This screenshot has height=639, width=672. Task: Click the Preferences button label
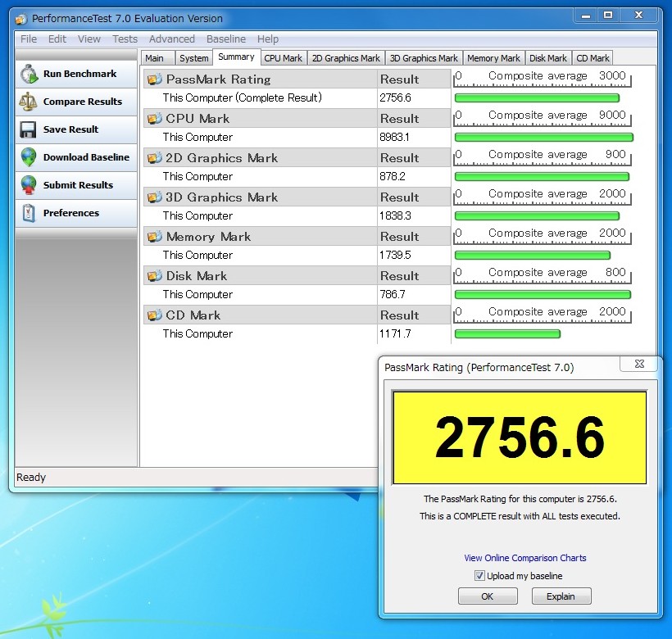[x=70, y=213]
